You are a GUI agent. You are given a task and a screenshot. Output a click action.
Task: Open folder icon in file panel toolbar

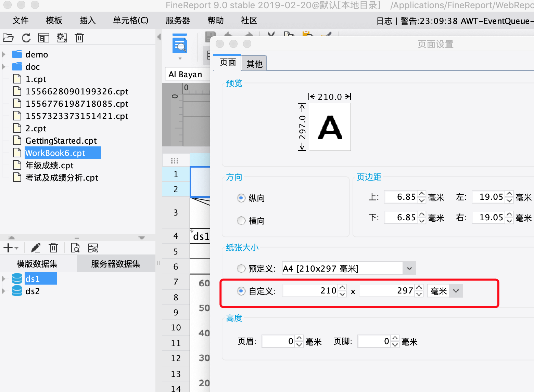8,38
